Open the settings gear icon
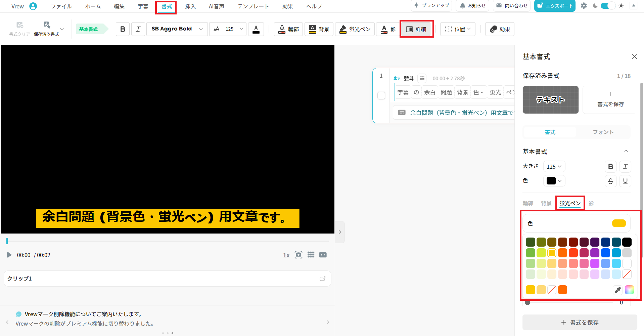Viewport: 644px width, 336px height. [584, 6]
